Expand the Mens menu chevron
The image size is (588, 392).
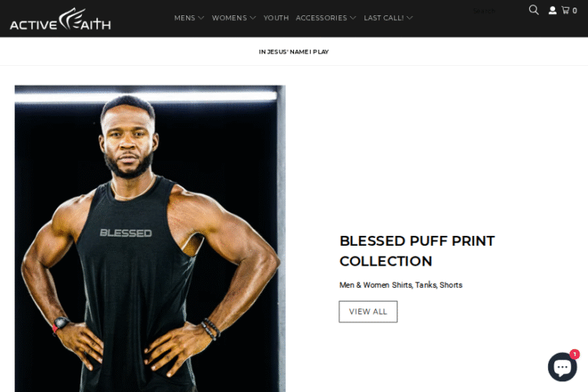[201, 18]
